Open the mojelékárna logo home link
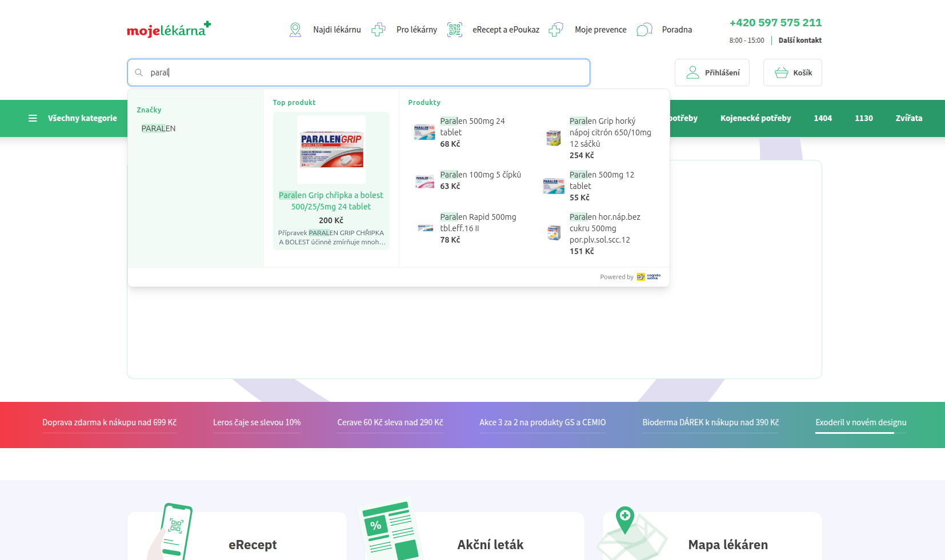The height and width of the screenshot is (560, 945). coord(169,29)
